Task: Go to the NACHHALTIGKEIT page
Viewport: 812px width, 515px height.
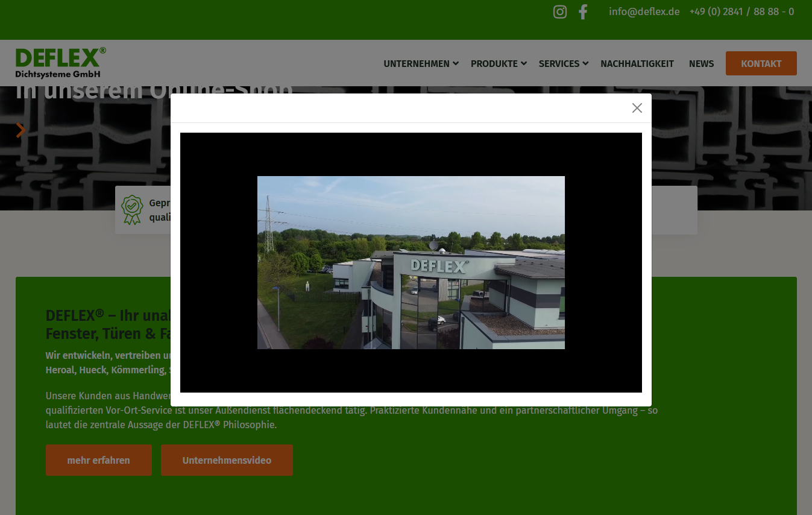Action: pyautogui.click(x=637, y=64)
